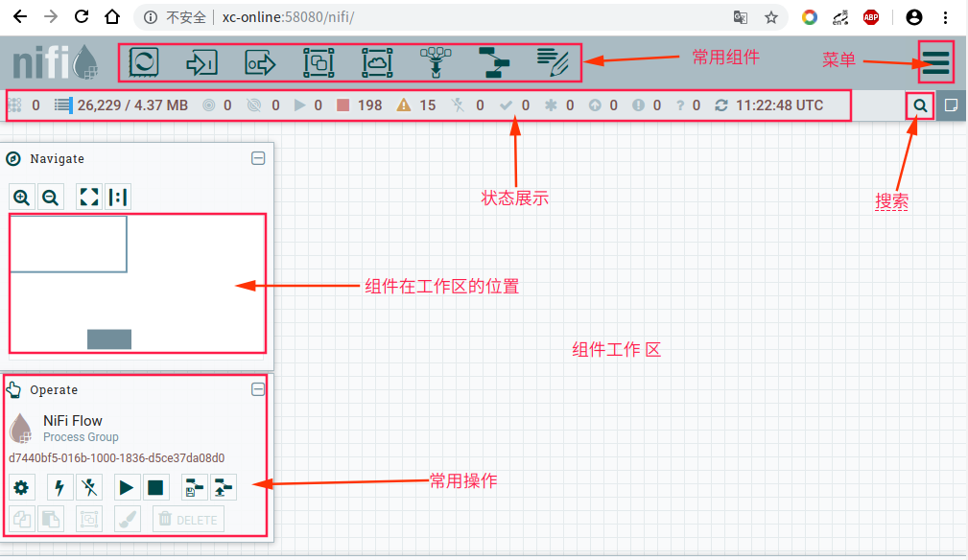Collapse the Operate panel
968x560 pixels.
[258, 389]
